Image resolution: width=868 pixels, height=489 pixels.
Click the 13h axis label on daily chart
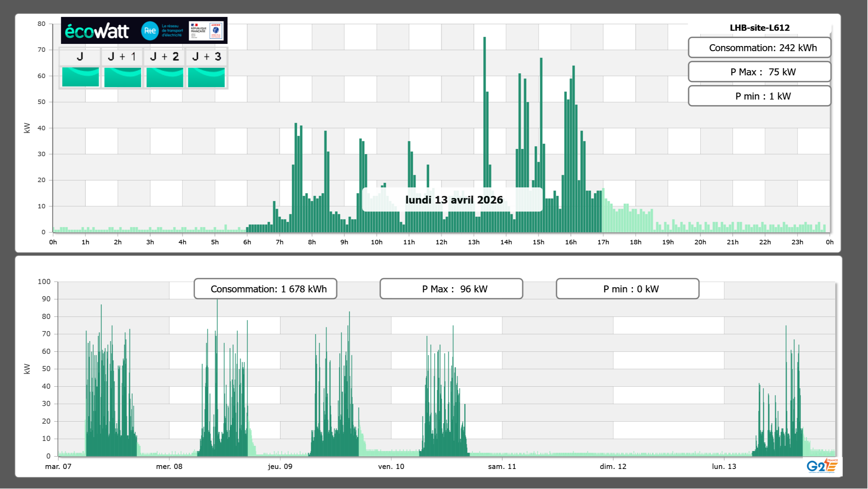[474, 242]
